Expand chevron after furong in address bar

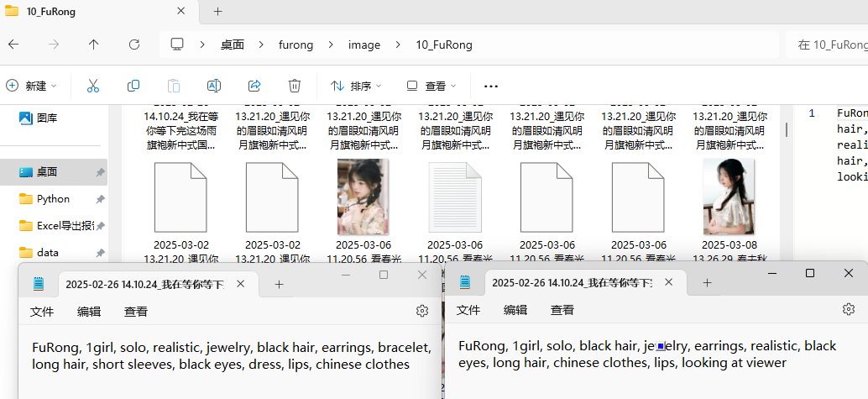(x=331, y=45)
